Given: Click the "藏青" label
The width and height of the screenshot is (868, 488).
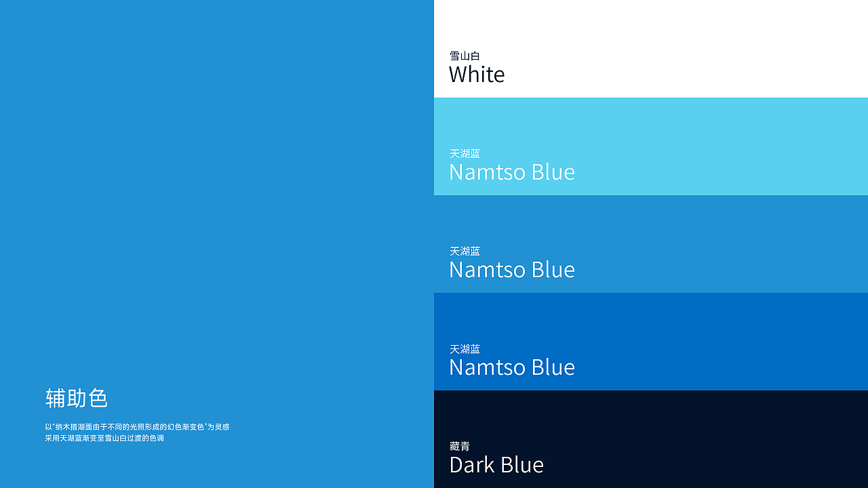Looking at the screenshot, I should pos(460,446).
